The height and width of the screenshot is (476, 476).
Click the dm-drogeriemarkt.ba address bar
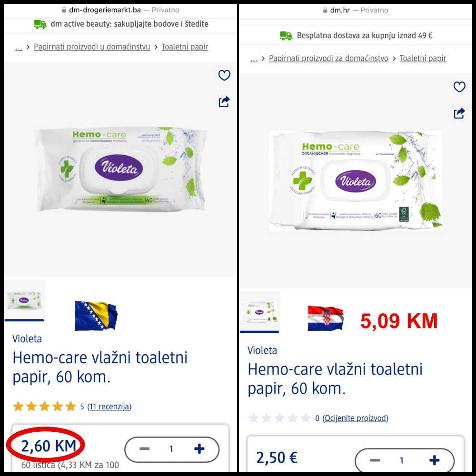[120, 10]
